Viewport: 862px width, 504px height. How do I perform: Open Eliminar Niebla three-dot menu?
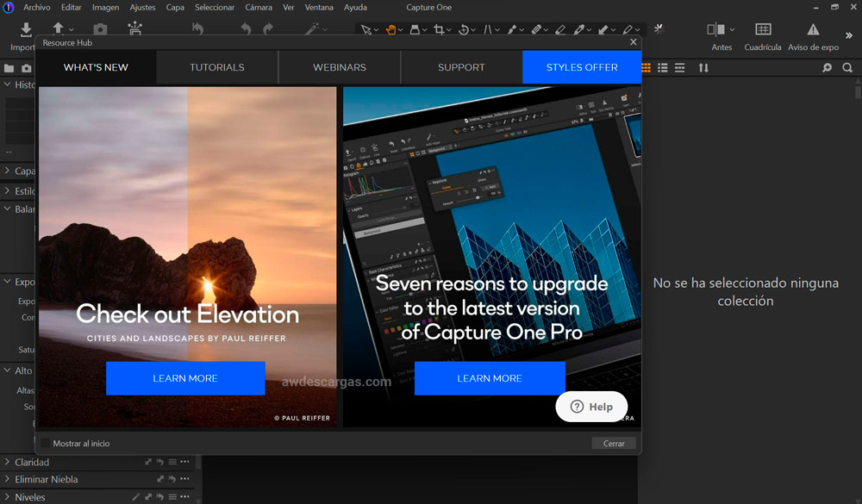[x=184, y=479]
